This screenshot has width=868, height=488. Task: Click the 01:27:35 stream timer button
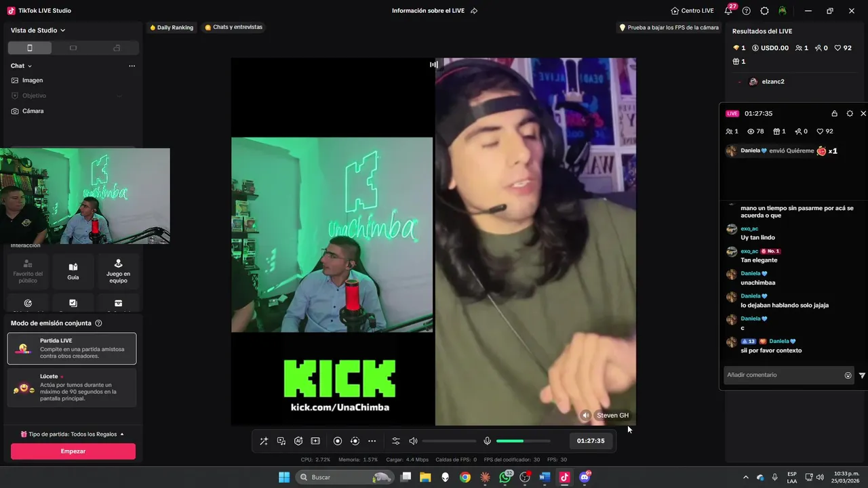click(x=591, y=441)
